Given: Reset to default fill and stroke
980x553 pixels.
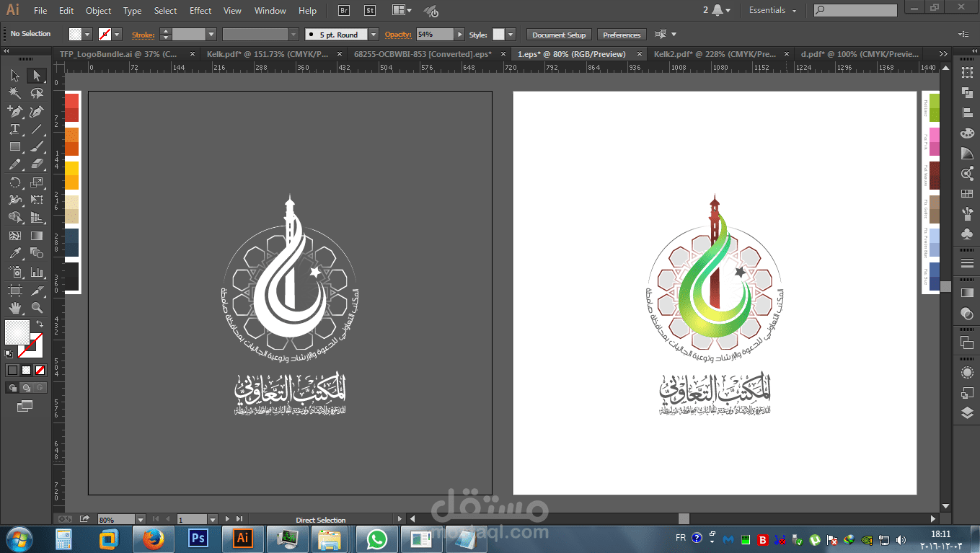Looking at the screenshot, I should pos(9,354).
